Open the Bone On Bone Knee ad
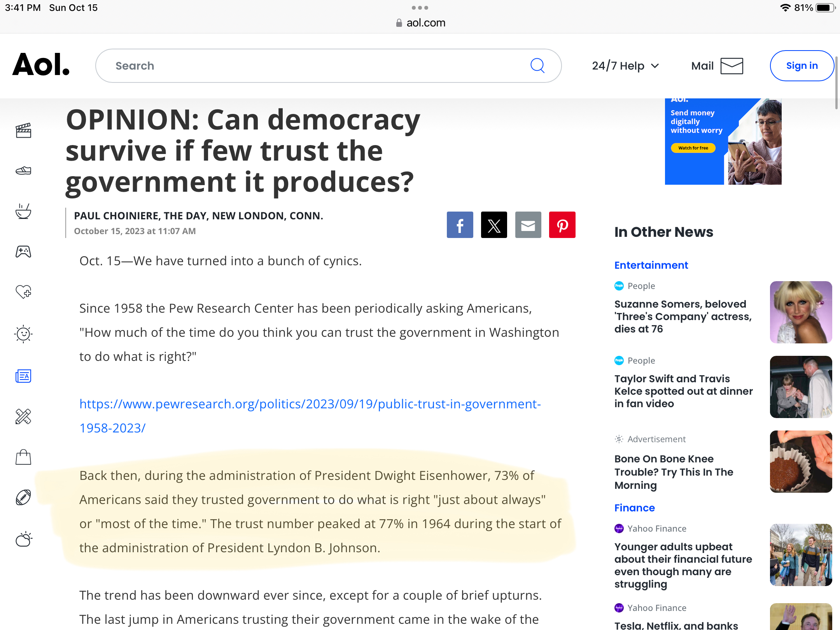Image resolution: width=840 pixels, height=630 pixels. [x=674, y=472]
